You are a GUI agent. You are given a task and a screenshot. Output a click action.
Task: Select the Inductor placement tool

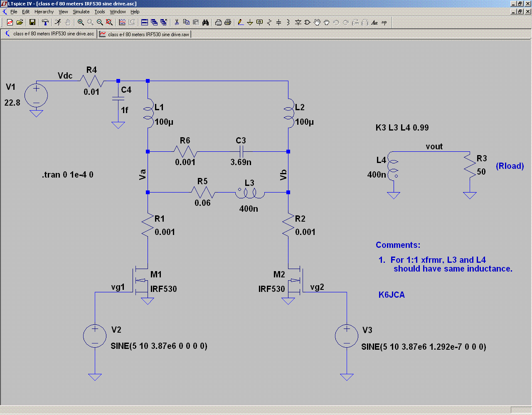pyautogui.click(x=288, y=22)
